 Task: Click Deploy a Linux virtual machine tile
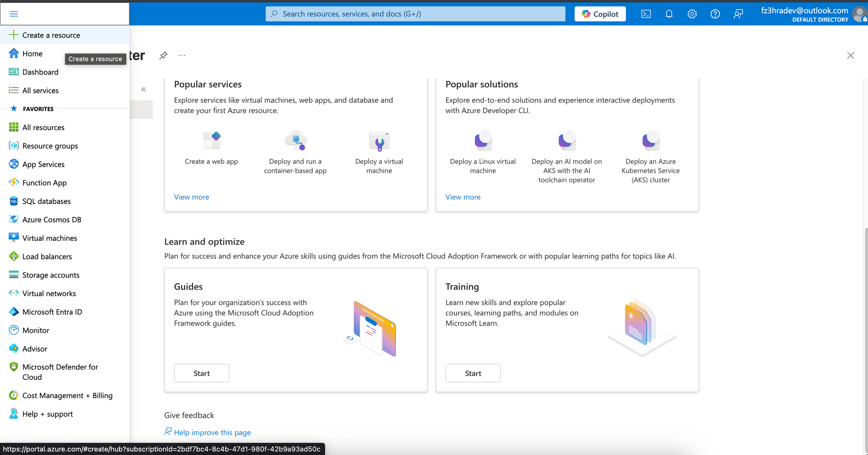483,152
